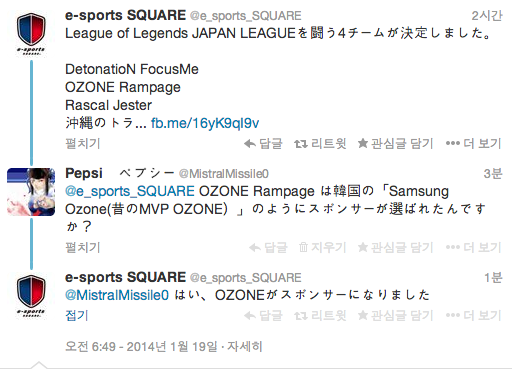Open more options on Pepsi's tweet
This screenshot has width=512, height=371.
point(473,248)
